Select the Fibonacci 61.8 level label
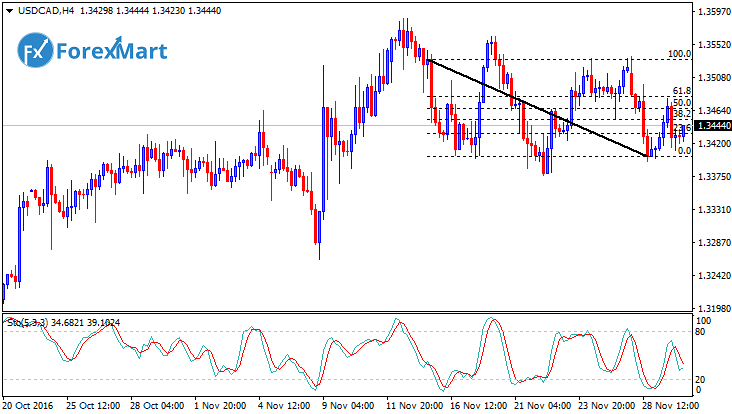 (x=682, y=91)
